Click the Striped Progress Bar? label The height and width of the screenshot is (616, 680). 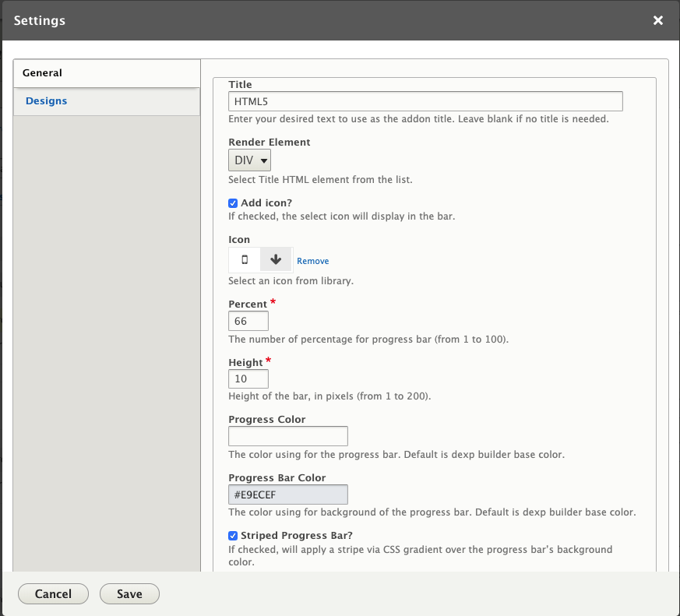point(297,535)
